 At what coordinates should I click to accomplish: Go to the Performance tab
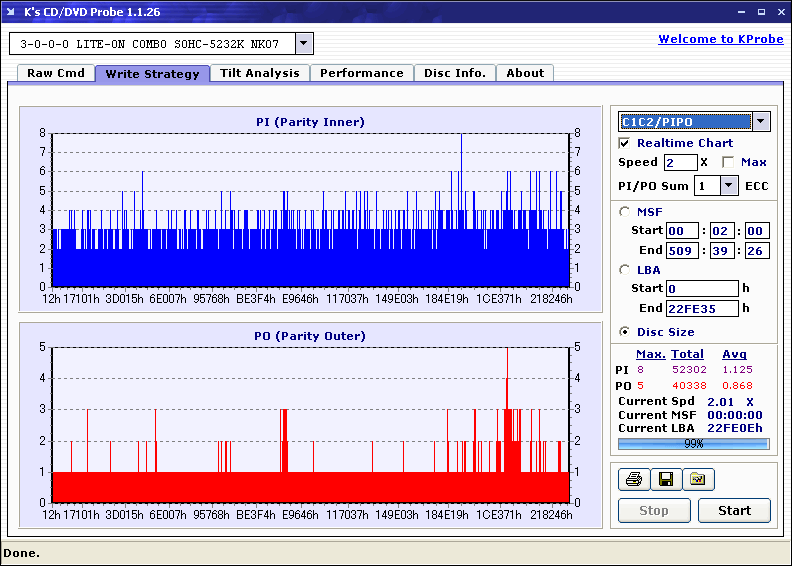tap(362, 73)
